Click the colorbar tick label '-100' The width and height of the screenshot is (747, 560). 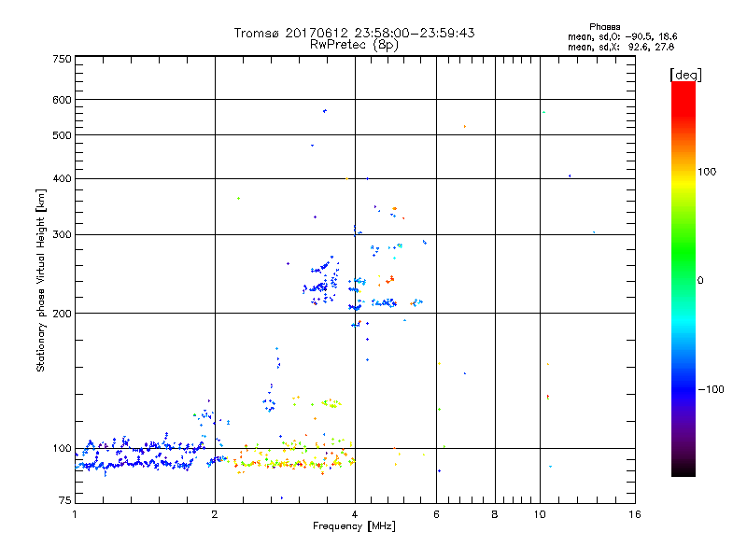point(711,389)
